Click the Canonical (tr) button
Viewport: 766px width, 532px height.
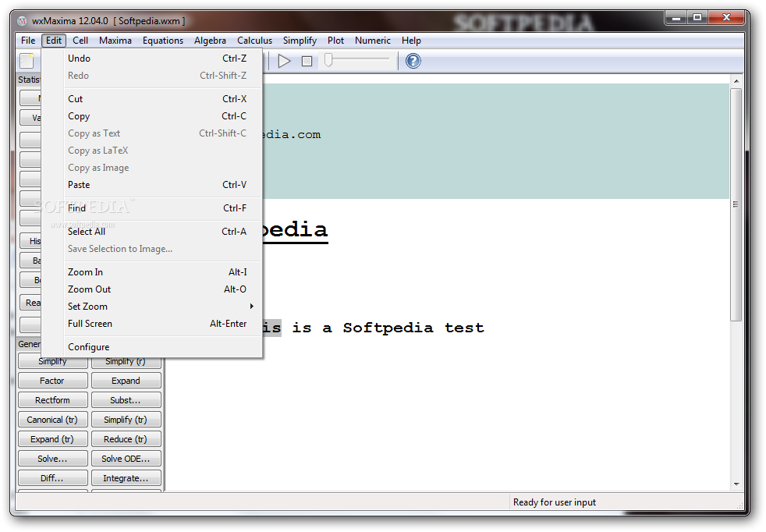[x=53, y=420]
